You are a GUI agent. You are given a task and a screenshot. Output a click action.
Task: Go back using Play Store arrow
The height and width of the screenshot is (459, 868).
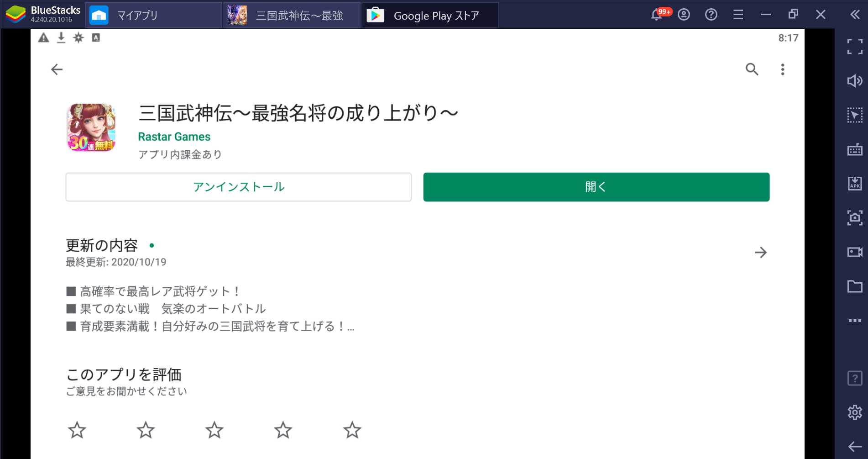click(x=57, y=69)
